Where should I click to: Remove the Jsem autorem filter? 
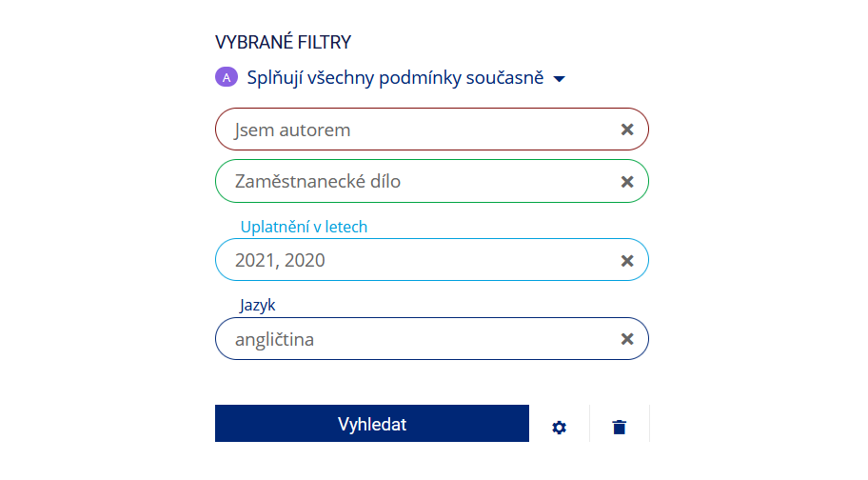pyautogui.click(x=627, y=130)
